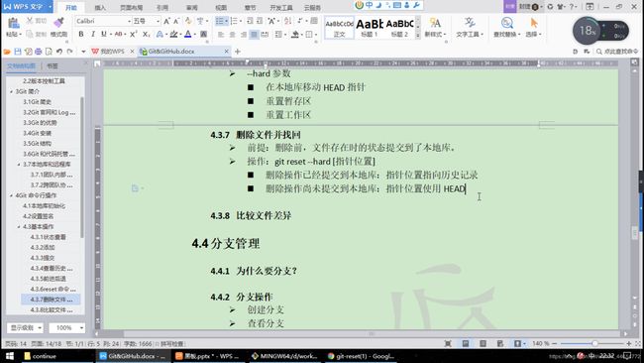Open git-reset Google Chrome taskbar item

[361, 356]
